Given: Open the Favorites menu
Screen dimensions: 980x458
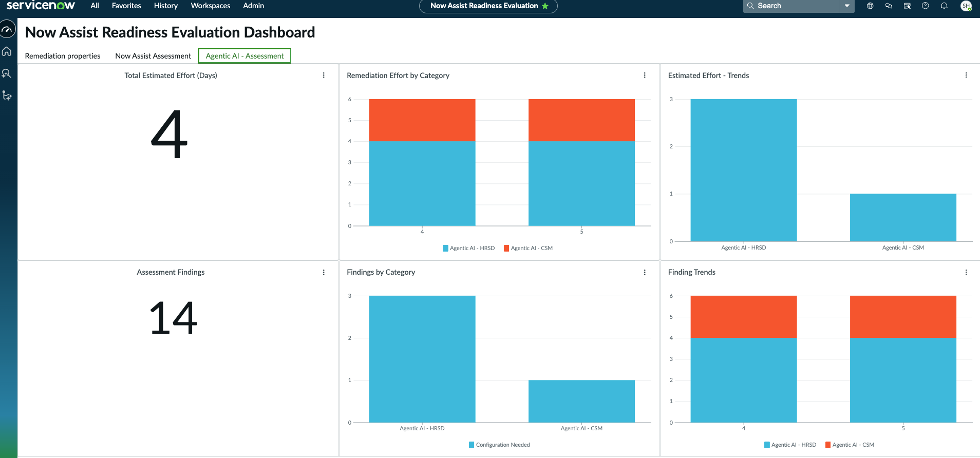Looking at the screenshot, I should point(126,6).
